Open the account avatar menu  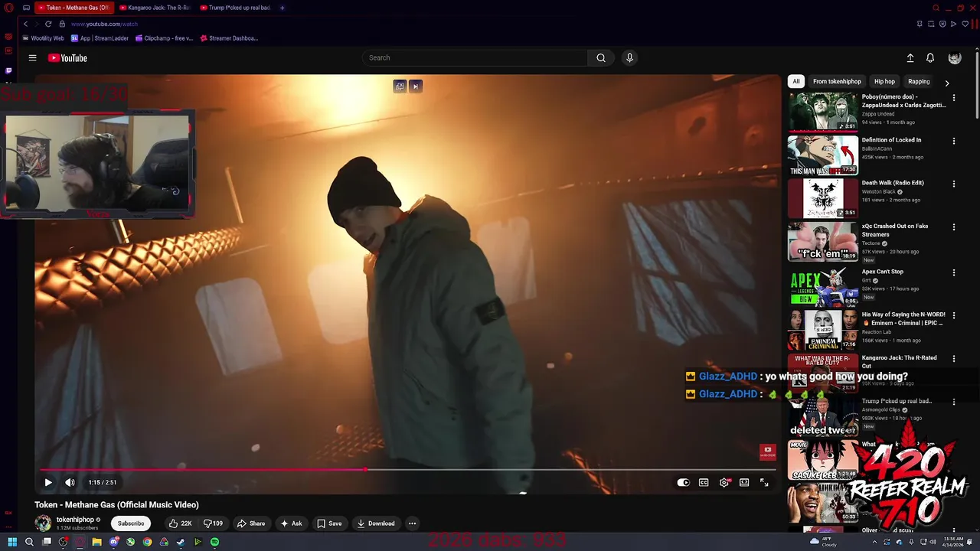[955, 58]
